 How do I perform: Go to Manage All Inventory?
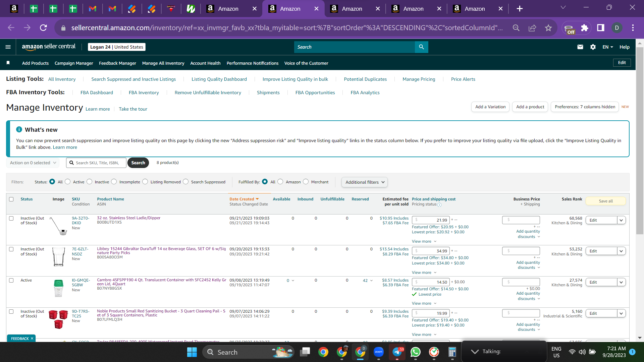click(x=163, y=63)
